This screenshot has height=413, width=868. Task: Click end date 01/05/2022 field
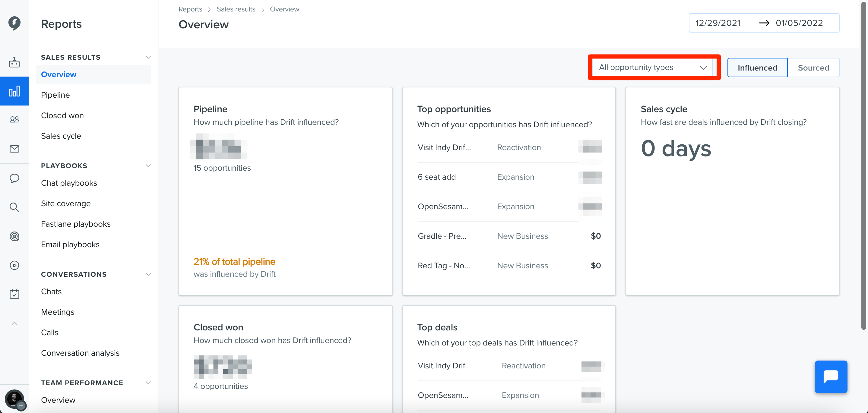(x=799, y=23)
